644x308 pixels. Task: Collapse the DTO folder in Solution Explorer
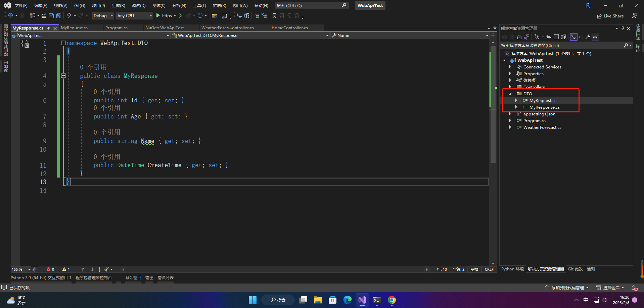[x=510, y=94]
